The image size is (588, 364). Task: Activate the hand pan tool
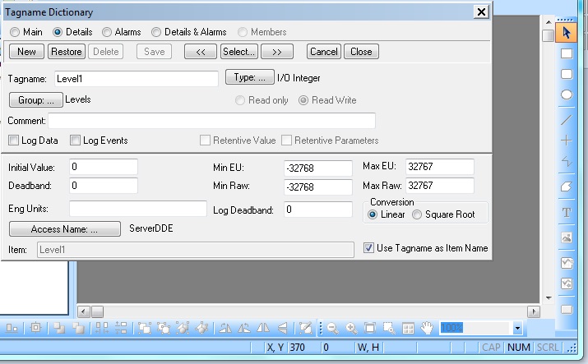point(427,328)
